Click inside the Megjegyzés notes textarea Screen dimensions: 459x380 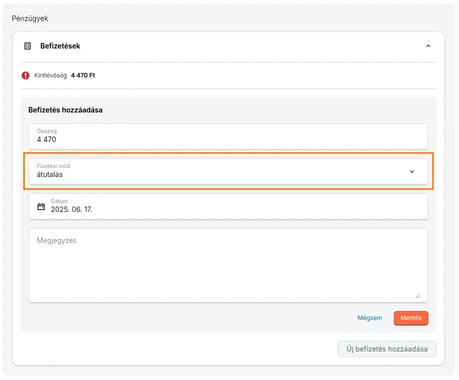pos(228,265)
